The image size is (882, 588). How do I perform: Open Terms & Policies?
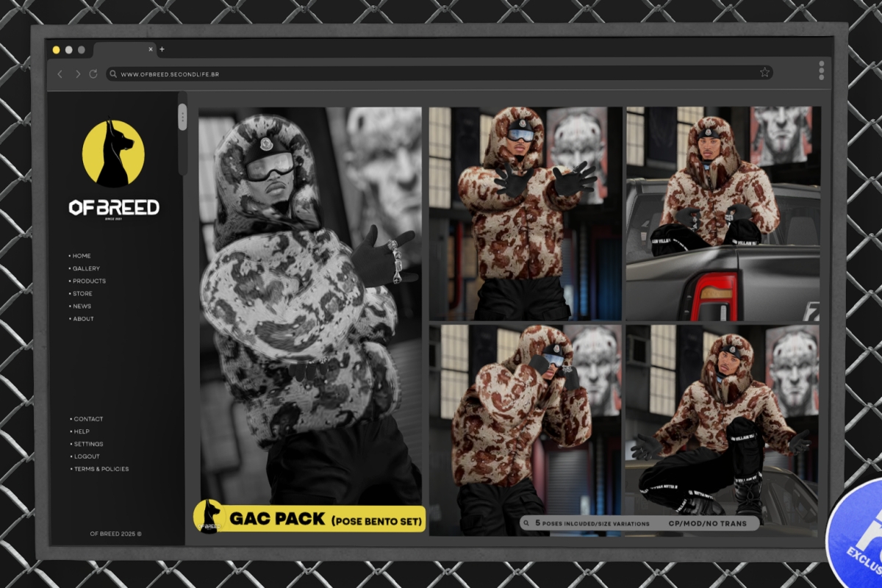tap(101, 469)
